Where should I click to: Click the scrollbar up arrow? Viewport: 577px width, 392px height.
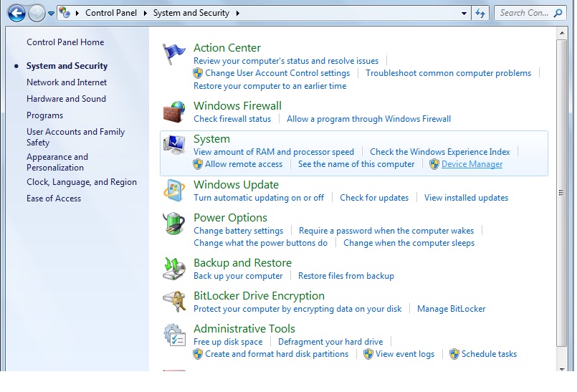[561, 33]
